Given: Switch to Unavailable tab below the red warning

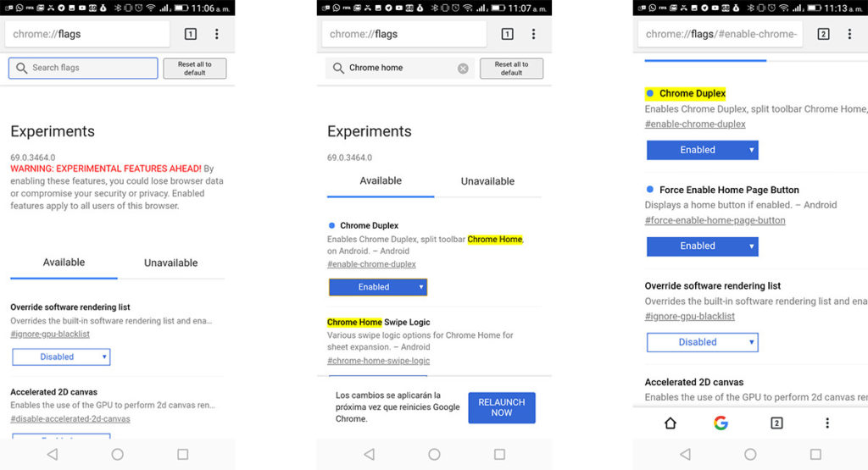Looking at the screenshot, I should 170,263.
